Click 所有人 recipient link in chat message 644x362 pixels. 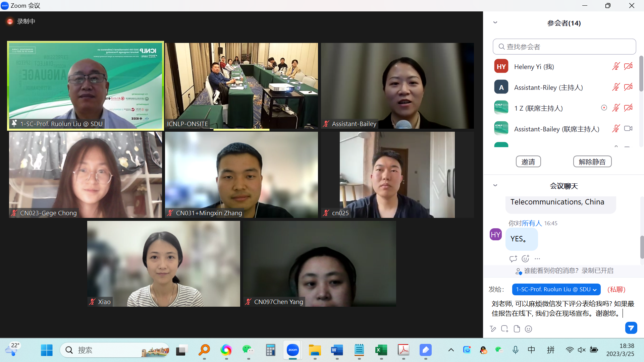click(532, 223)
